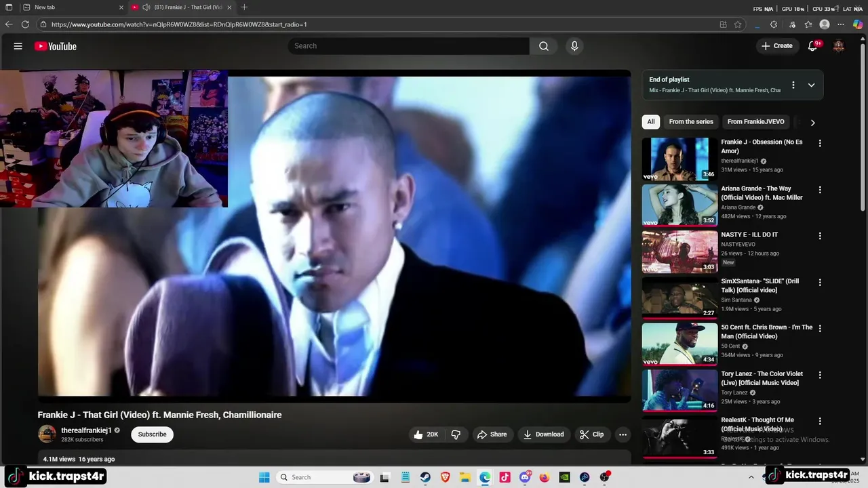The width and height of the screenshot is (868, 488).
Task: Play Tory Lanez Color Violet thumbnail
Action: [x=679, y=390]
